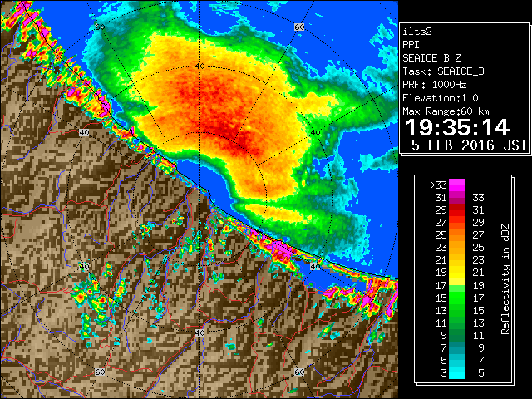
Task: Pick the magenta >33 dBZ legend swatch
Action: (x=457, y=185)
